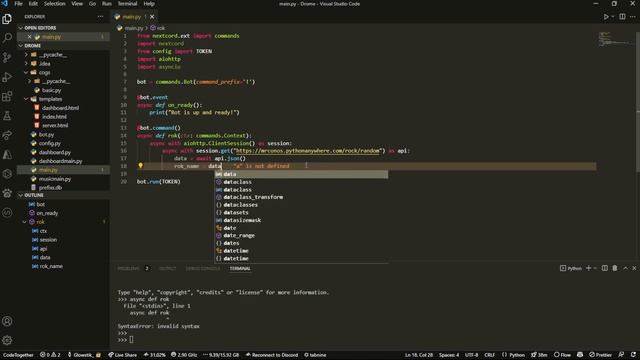Viewport: 640px width, 360px height.
Task: Click the feedback icon in status bar
Action: point(621,355)
